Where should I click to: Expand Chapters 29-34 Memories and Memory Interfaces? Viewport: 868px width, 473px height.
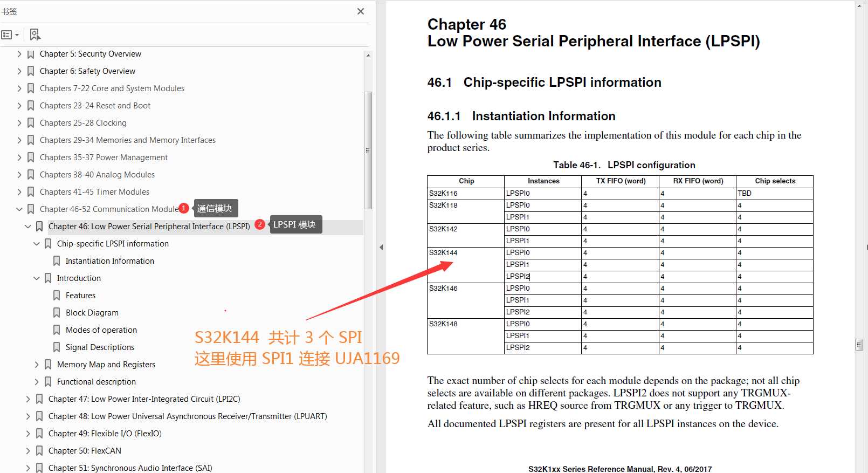point(19,140)
